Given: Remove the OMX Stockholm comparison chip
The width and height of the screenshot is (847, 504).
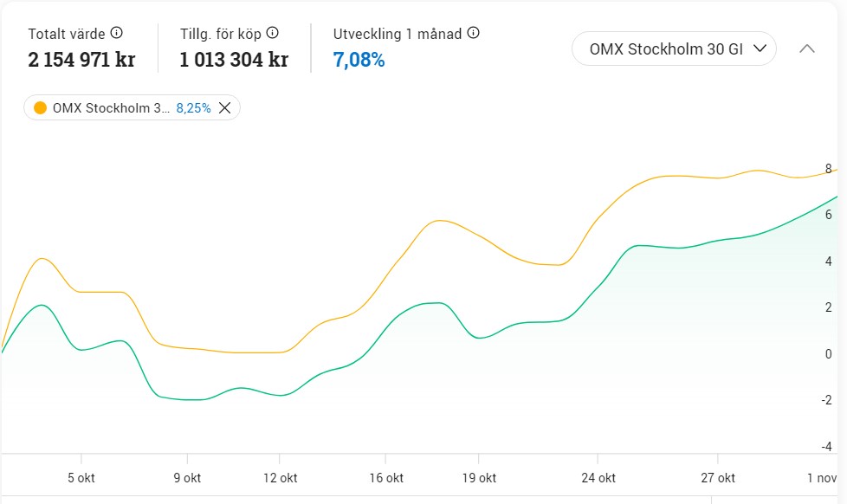Looking at the screenshot, I should 225,108.
